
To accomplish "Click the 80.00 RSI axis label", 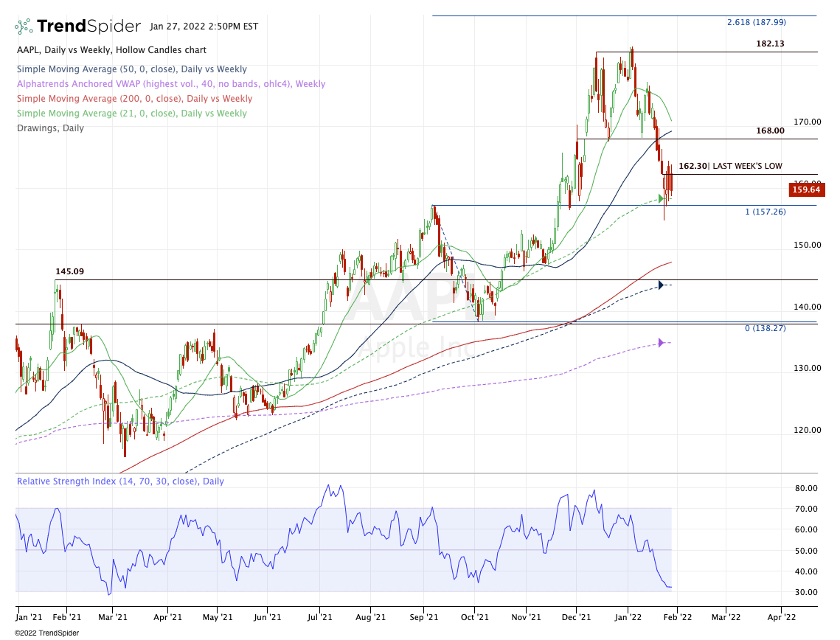I will [x=806, y=488].
